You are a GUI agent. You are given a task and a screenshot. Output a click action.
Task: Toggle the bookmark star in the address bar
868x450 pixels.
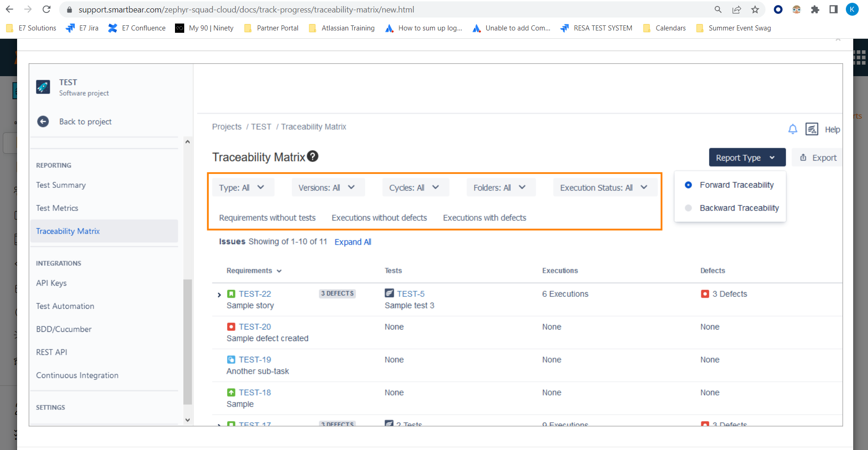754,9
